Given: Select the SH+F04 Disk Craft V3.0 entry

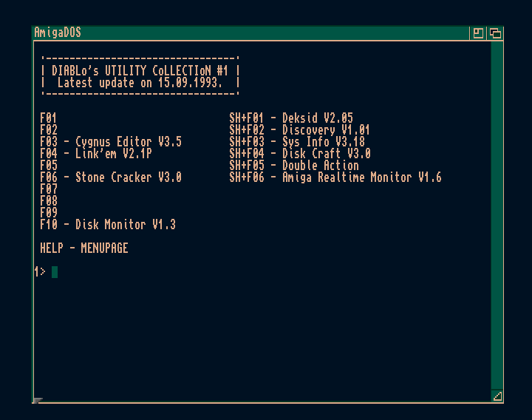Looking at the screenshot, I should (300, 154).
